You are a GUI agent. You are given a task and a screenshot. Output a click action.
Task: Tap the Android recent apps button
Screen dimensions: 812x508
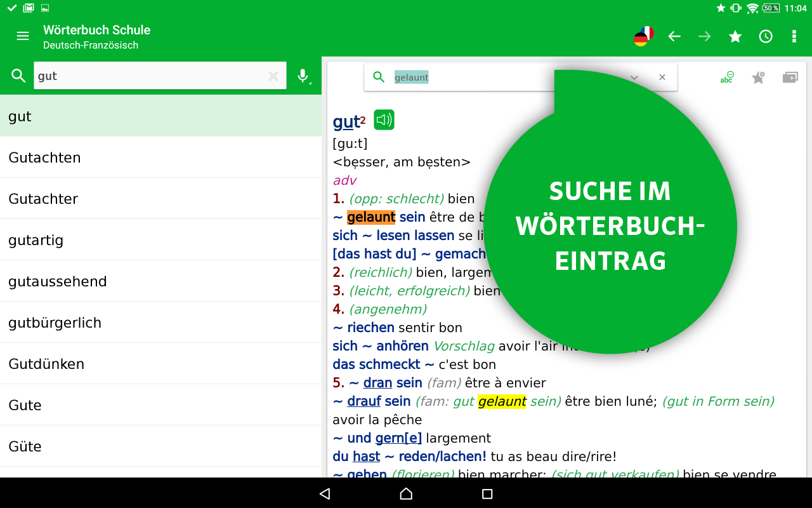click(487, 493)
